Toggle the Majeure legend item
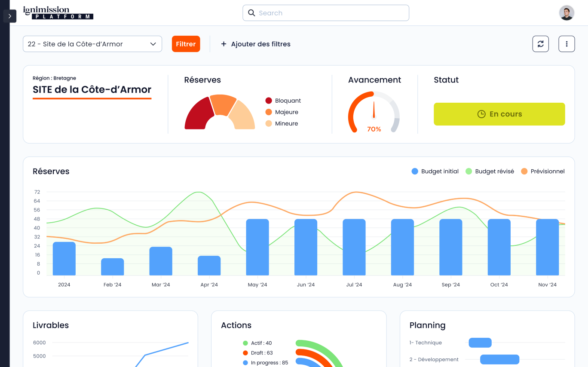 282,112
